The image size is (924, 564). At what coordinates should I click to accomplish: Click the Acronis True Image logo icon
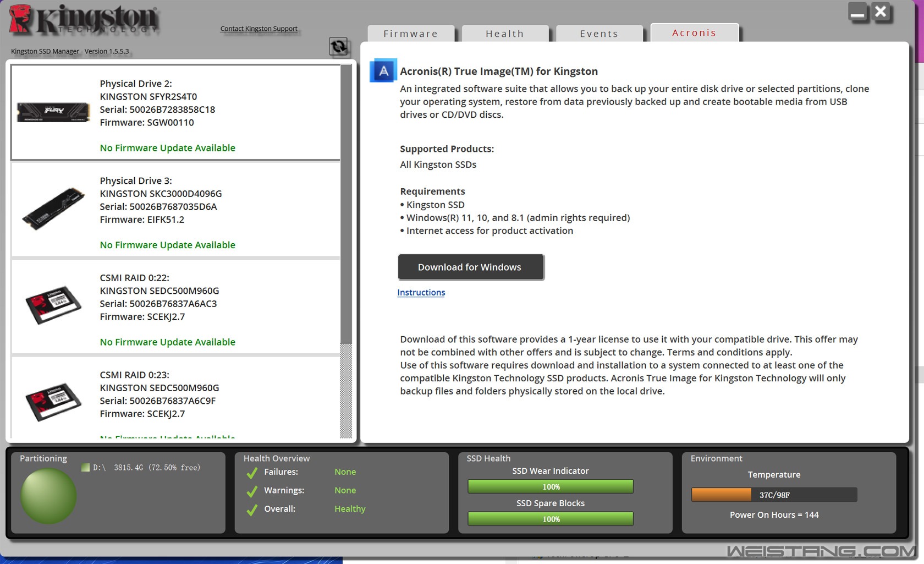pyautogui.click(x=383, y=71)
